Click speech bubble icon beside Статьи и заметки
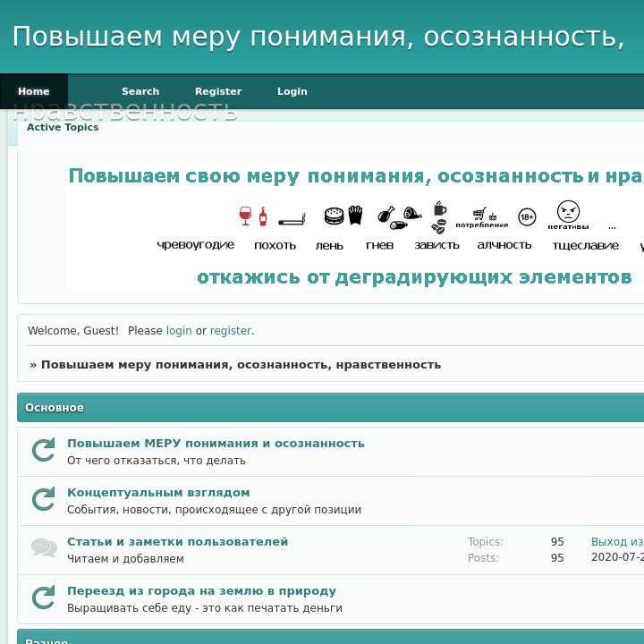This screenshot has width=644, height=644. pyautogui.click(x=43, y=548)
